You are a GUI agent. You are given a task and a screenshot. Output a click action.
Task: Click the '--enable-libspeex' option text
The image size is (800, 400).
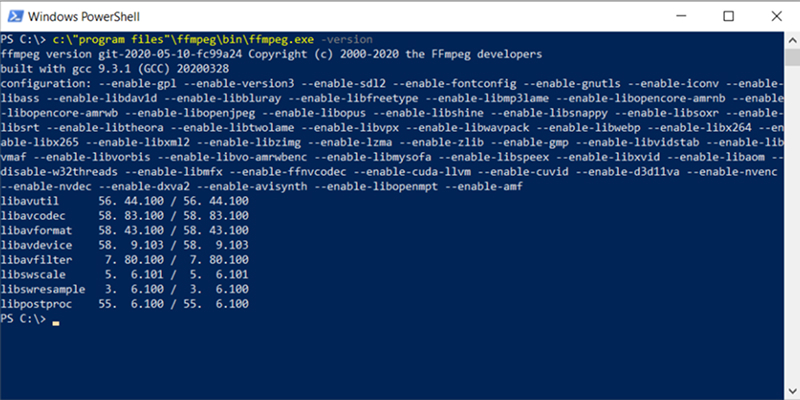pyautogui.click(x=494, y=158)
